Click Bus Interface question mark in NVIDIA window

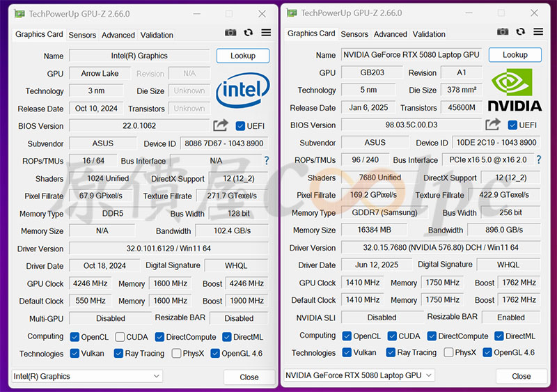538,159
